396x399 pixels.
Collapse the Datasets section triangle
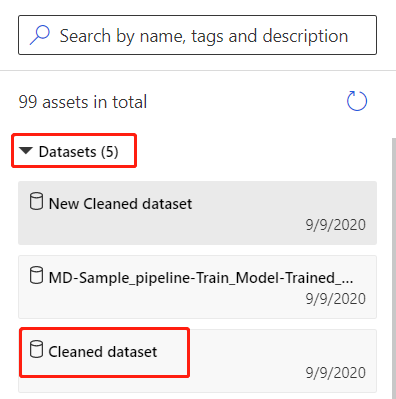(x=26, y=151)
